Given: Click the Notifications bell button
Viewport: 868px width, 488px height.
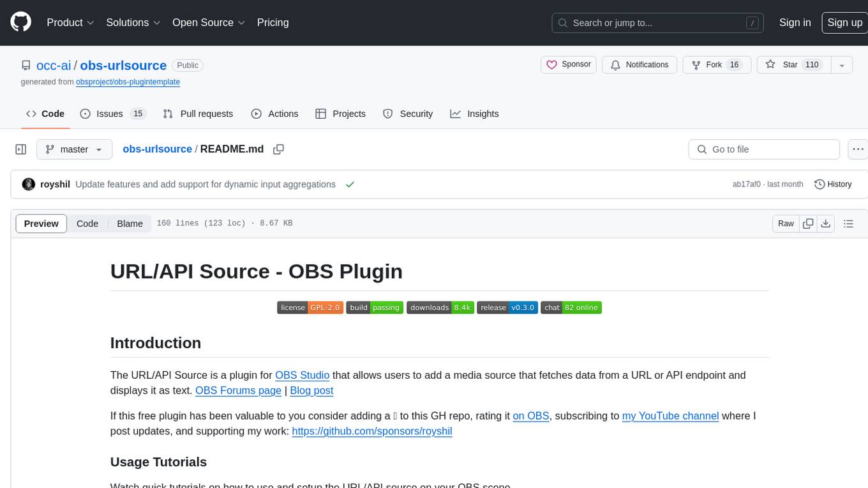Looking at the screenshot, I should pyautogui.click(x=640, y=65).
